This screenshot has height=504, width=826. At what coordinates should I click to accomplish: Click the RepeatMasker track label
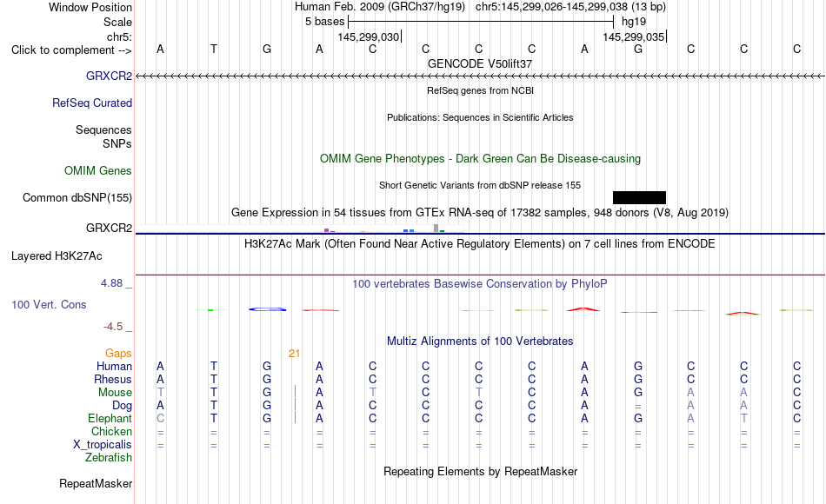(x=96, y=483)
